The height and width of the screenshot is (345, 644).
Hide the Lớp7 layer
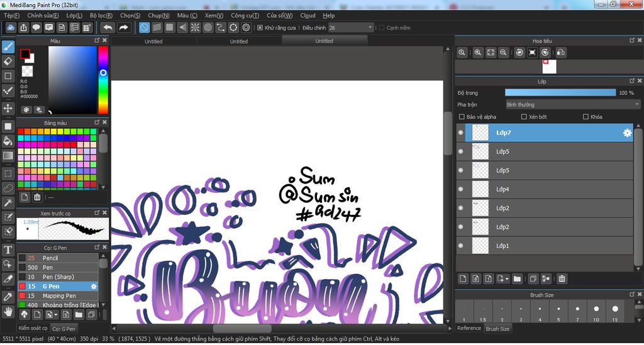[x=460, y=133]
